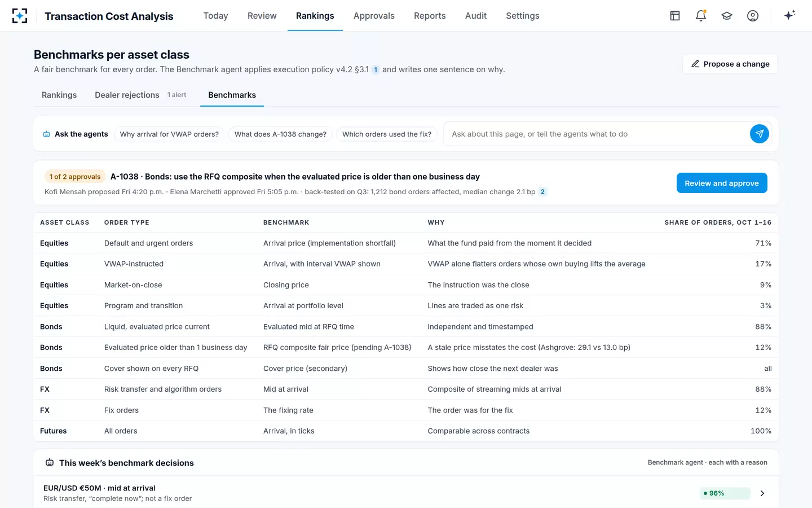Open citation 1 beside policy v4.2 §3.1
Viewport: 812px width, 508px height.
[x=376, y=69]
